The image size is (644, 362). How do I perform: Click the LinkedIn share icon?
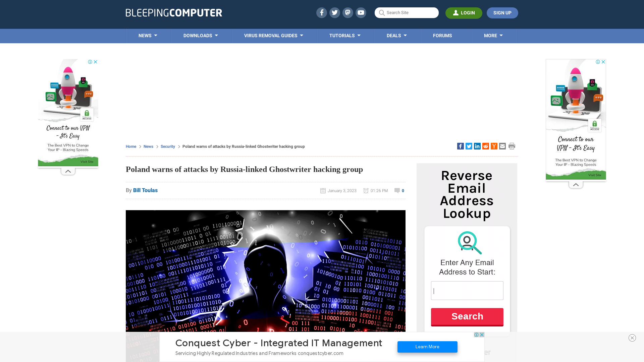[477, 146]
